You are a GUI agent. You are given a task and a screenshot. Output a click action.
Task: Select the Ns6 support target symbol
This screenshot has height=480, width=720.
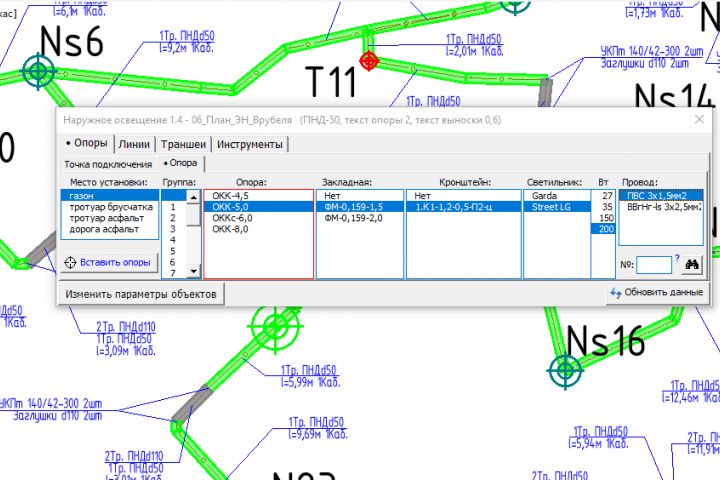tap(39, 71)
